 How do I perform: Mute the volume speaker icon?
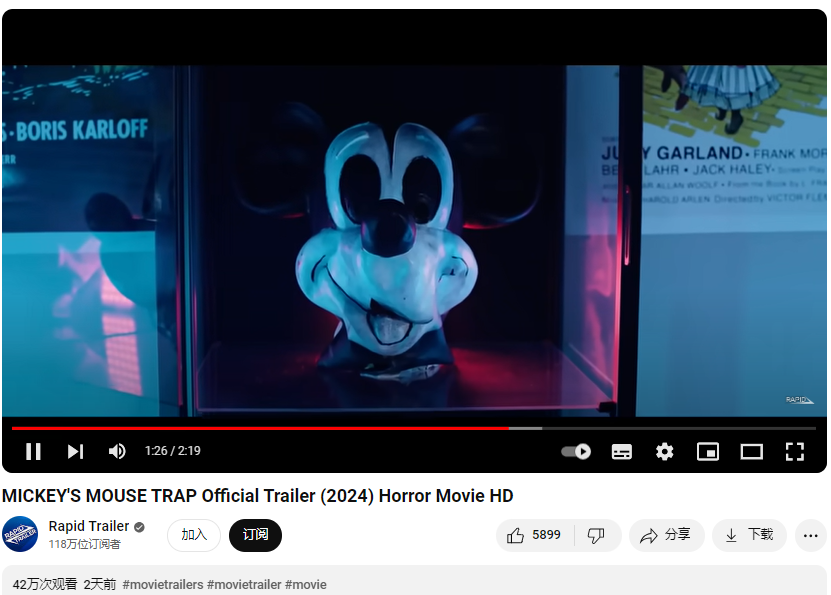pyautogui.click(x=117, y=451)
